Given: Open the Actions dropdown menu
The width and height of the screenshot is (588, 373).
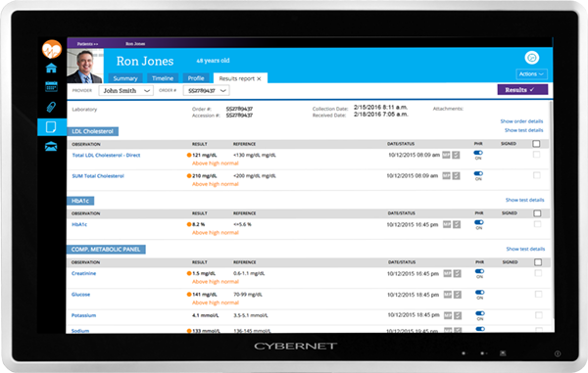Looking at the screenshot, I should click(531, 74).
